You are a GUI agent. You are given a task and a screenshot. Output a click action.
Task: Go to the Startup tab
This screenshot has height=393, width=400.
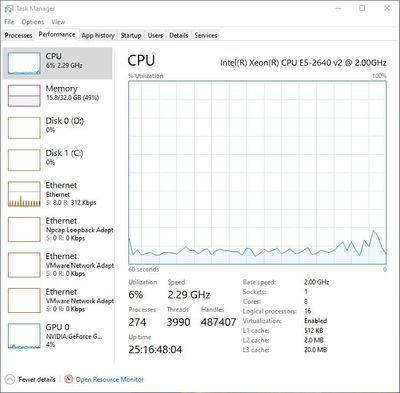tap(131, 35)
